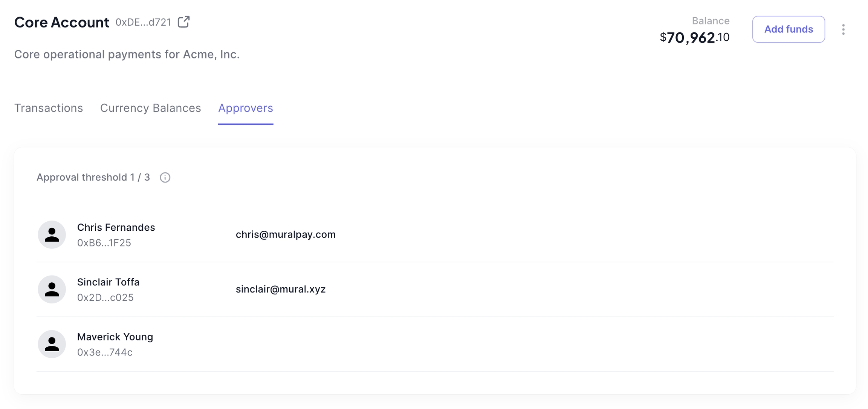Click the Chris Fernandes approver name

click(x=116, y=227)
